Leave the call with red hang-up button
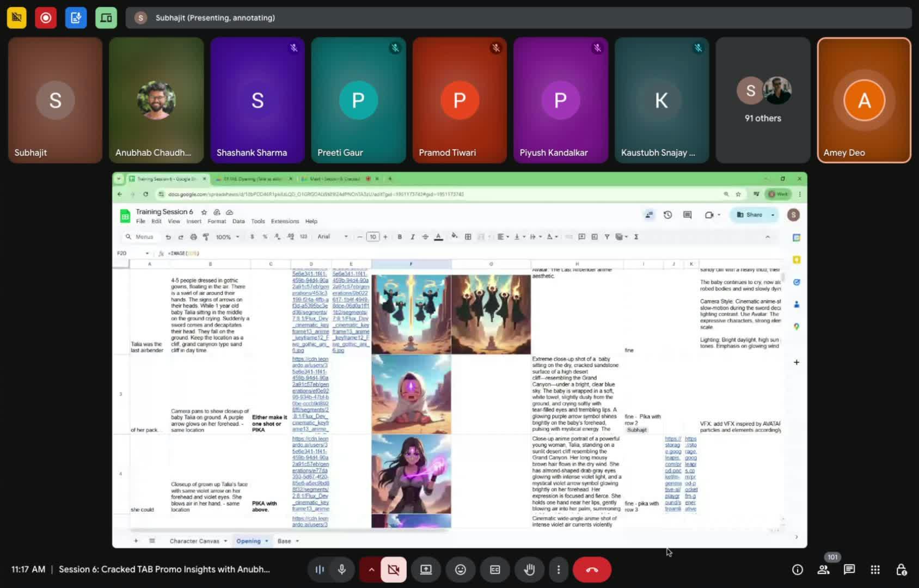Image resolution: width=919 pixels, height=588 pixels. 592,569
